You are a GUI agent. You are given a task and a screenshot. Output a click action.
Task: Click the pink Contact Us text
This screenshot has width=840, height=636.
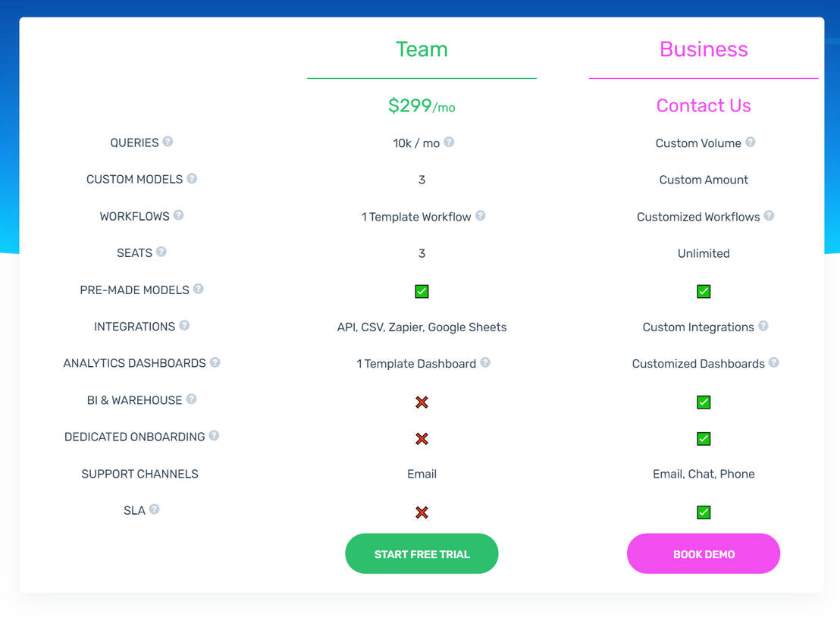(704, 106)
